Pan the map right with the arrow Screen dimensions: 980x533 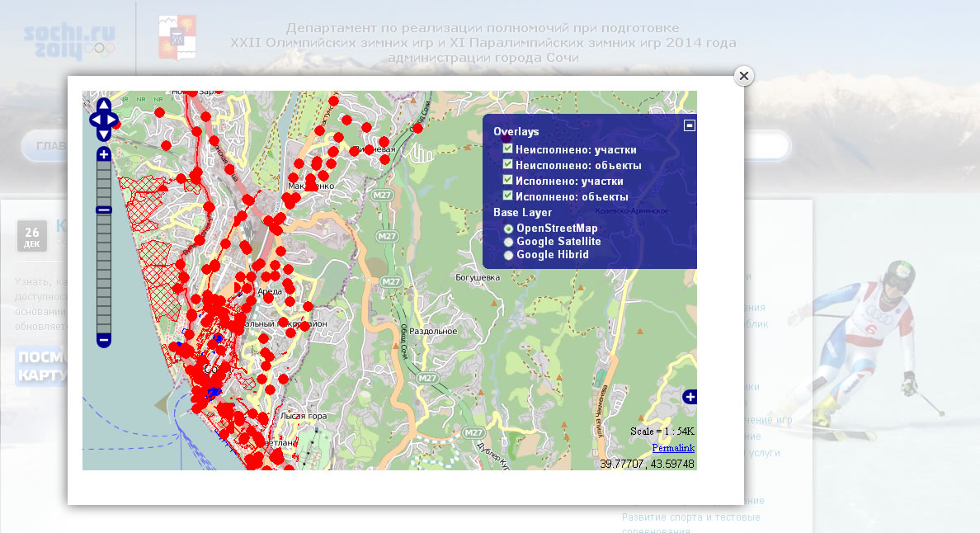[x=112, y=120]
